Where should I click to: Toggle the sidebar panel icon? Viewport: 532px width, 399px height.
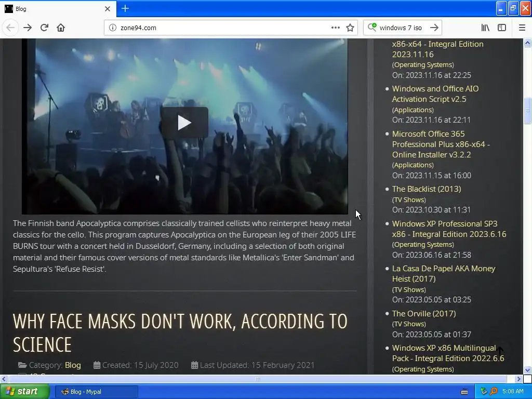[502, 28]
